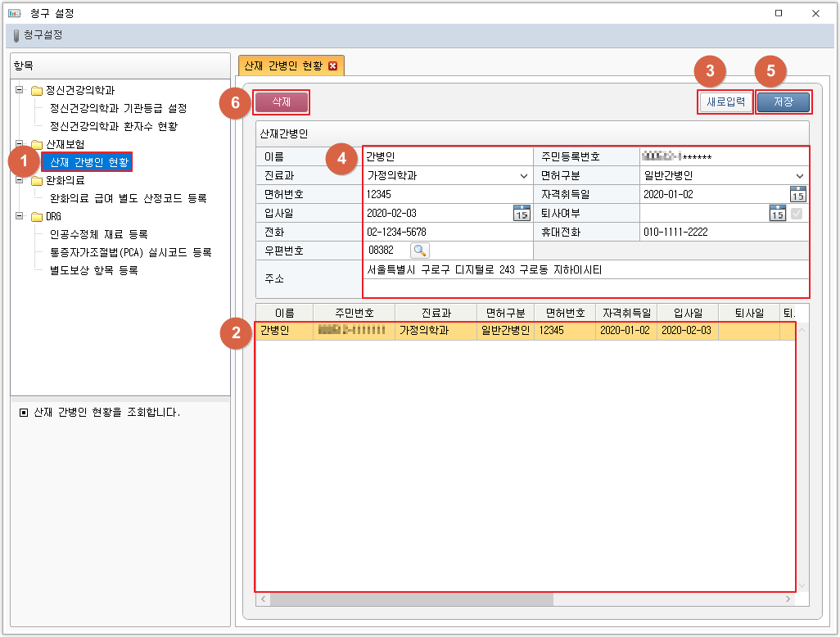Click the 삭제 button
Viewport: 840px width, 637px height.
point(282,102)
